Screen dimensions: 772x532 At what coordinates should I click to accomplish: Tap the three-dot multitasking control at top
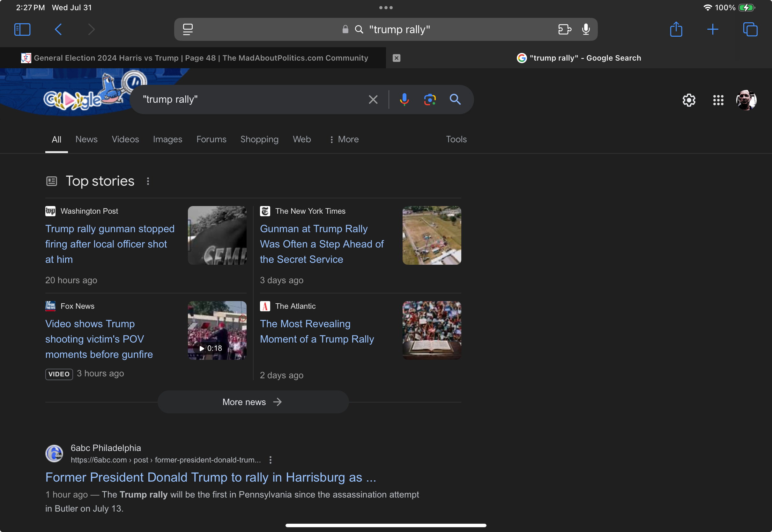[x=386, y=7]
